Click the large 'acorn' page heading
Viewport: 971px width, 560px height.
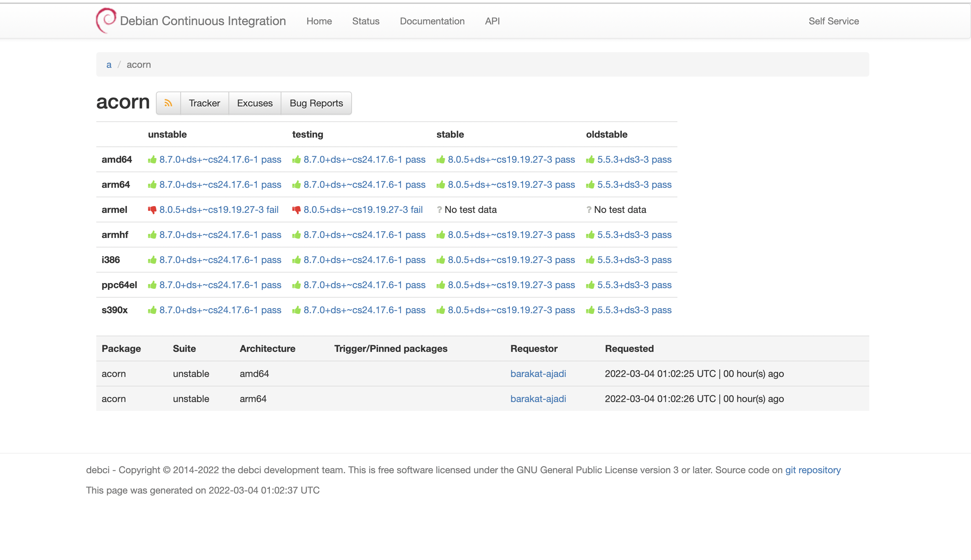123,102
